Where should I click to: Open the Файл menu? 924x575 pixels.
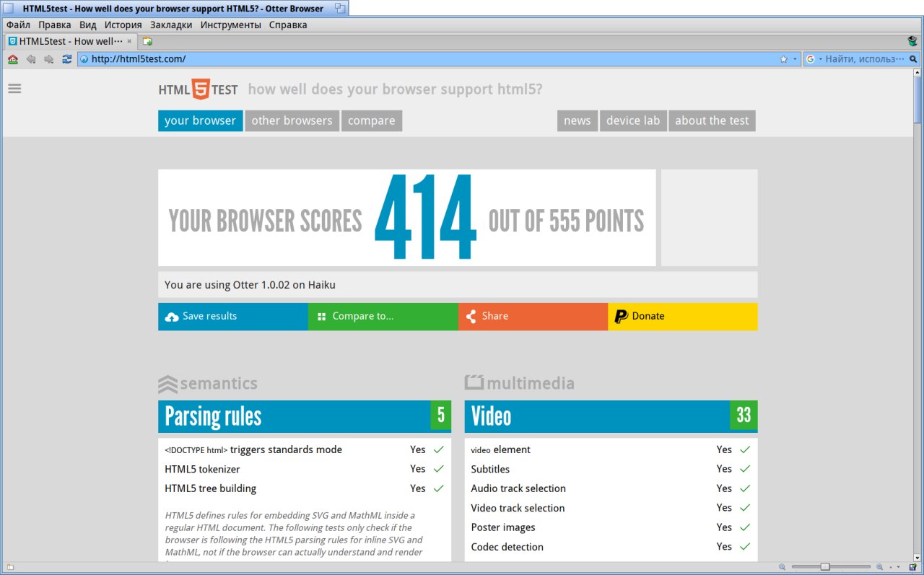click(x=18, y=25)
